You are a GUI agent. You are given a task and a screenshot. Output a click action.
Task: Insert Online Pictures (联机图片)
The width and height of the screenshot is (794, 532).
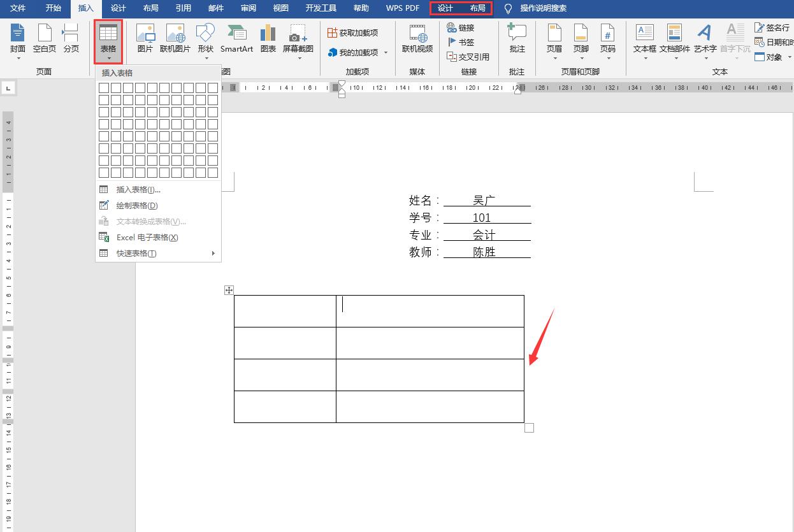pos(175,40)
